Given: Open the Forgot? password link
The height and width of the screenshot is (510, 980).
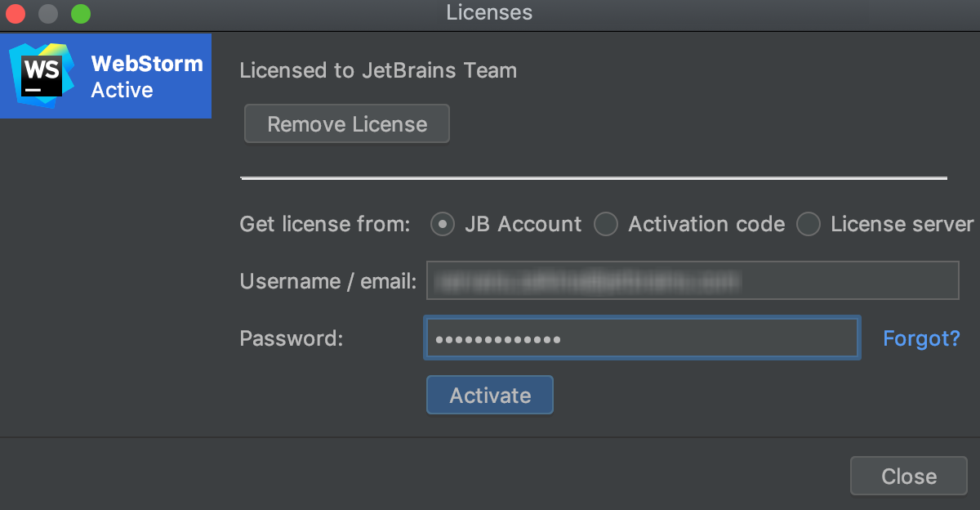Looking at the screenshot, I should click(921, 338).
